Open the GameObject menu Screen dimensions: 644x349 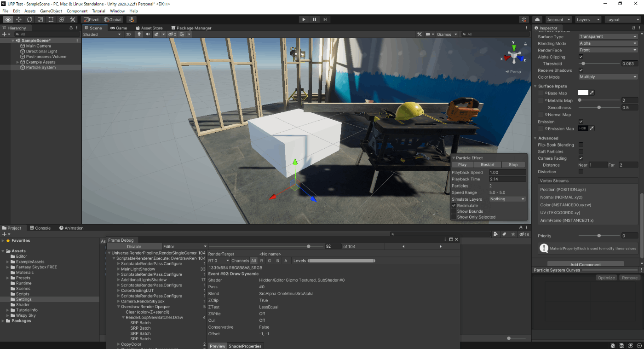[x=51, y=11]
